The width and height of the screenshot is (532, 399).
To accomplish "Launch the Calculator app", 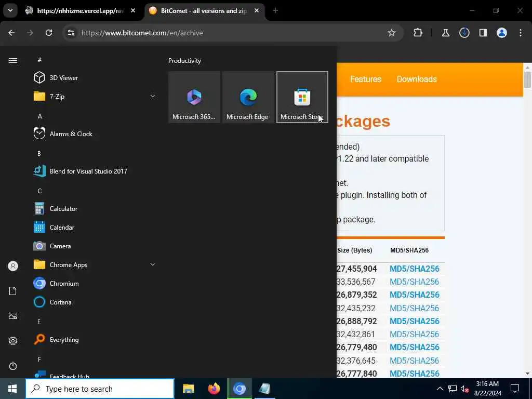I will coord(95,209).
